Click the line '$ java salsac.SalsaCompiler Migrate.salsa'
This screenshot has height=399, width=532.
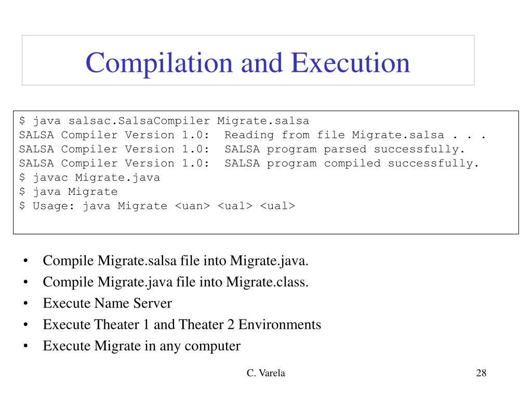[164, 121]
